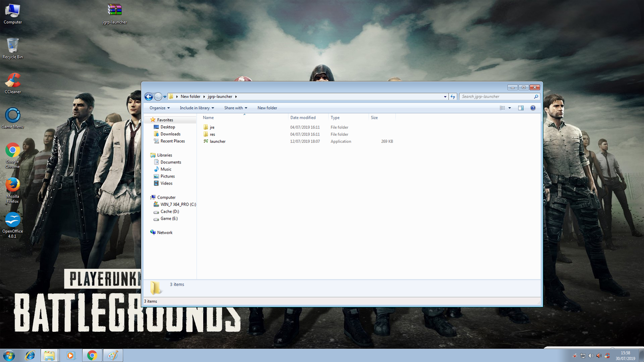The image size is (644, 362).
Task: Open the clock showing 15:58
Action: pyautogui.click(x=626, y=355)
